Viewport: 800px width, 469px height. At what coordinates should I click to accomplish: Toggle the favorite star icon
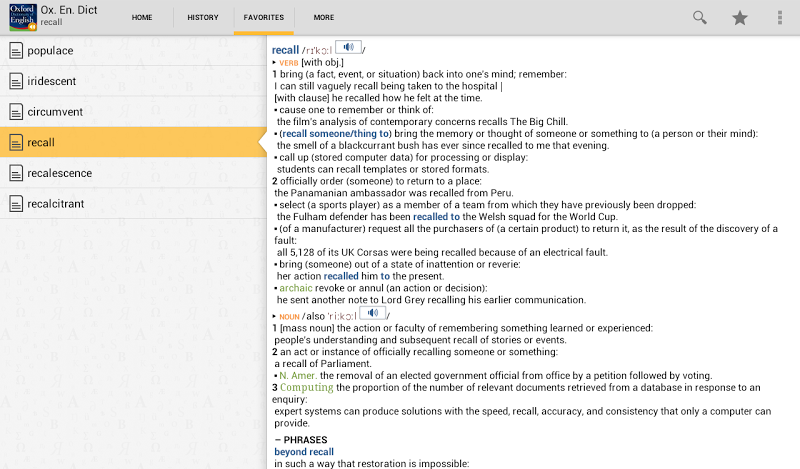point(740,18)
